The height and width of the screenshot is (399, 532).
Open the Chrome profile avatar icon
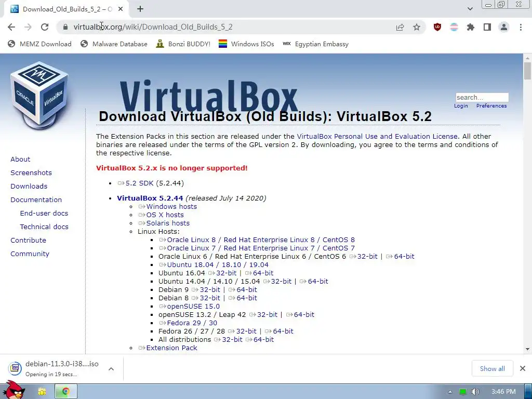pyautogui.click(x=504, y=27)
